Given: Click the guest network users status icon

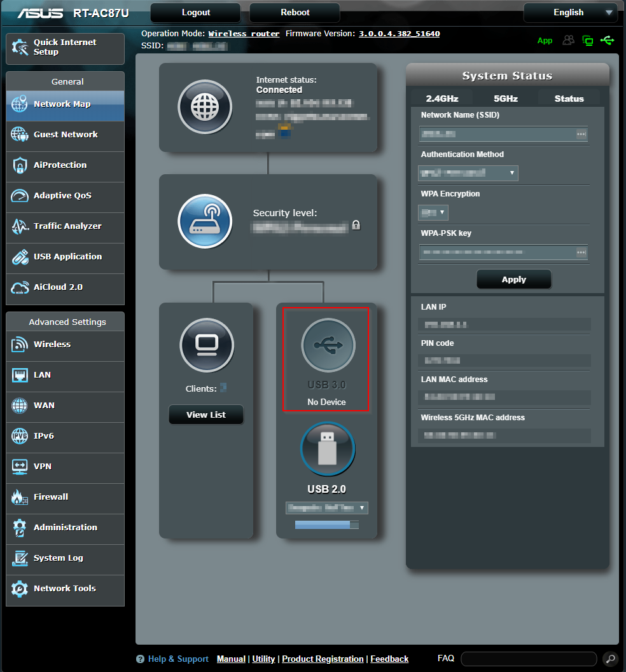Looking at the screenshot, I should pos(569,40).
